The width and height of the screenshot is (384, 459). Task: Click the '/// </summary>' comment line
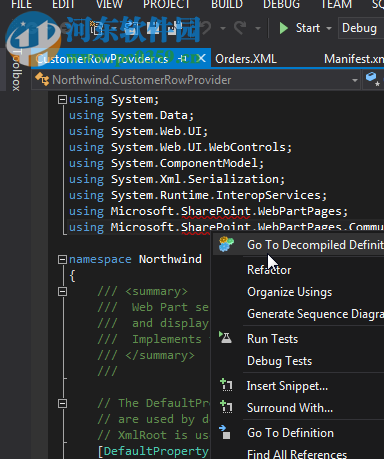coord(146,355)
